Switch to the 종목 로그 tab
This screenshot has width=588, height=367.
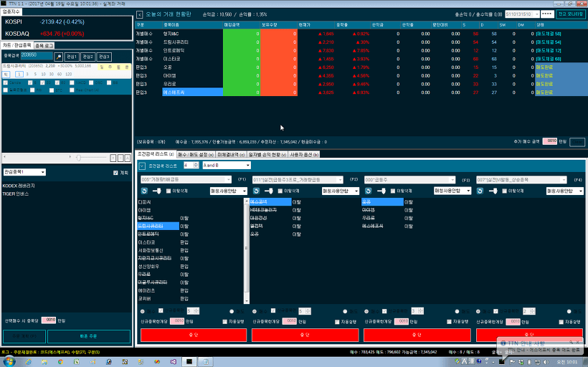44,46
